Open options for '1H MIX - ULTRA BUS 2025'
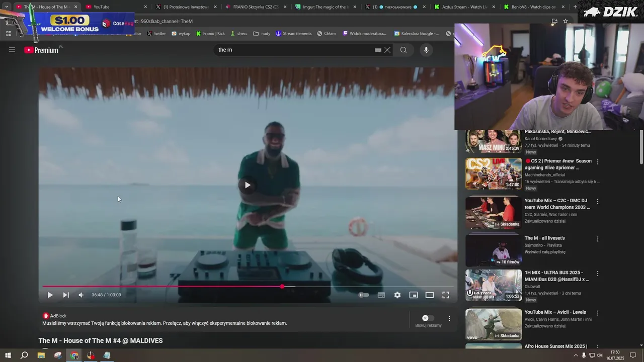The height and width of the screenshot is (362, 644). tap(598, 274)
